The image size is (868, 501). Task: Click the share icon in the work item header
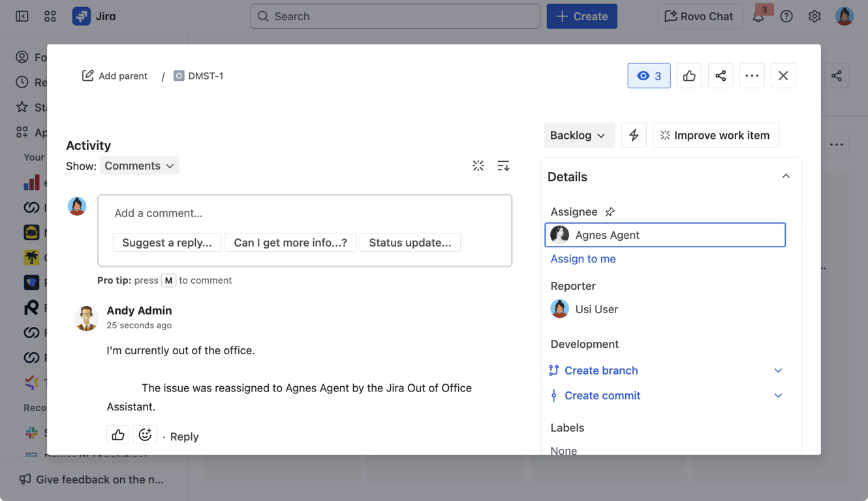click(721, 76)
